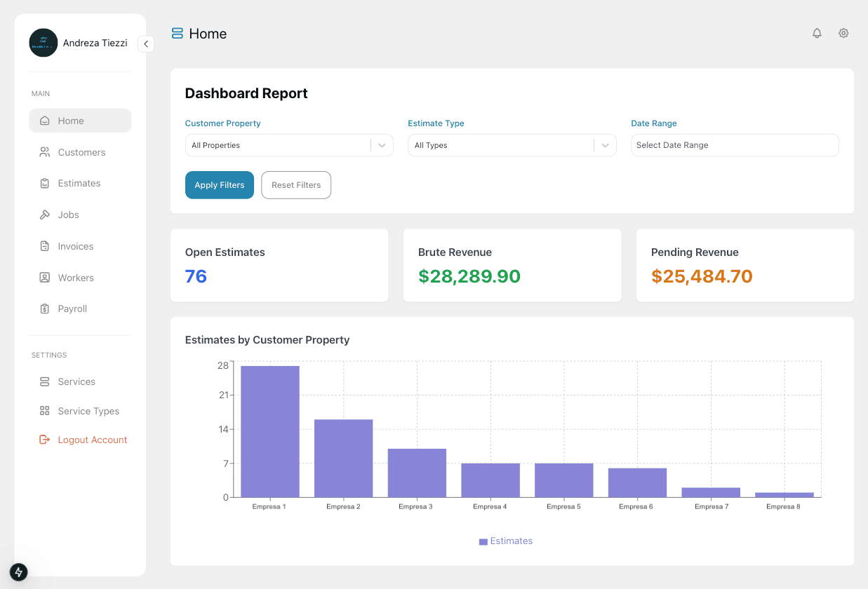Click the Invoices document icon

click(x=45, y=246)
